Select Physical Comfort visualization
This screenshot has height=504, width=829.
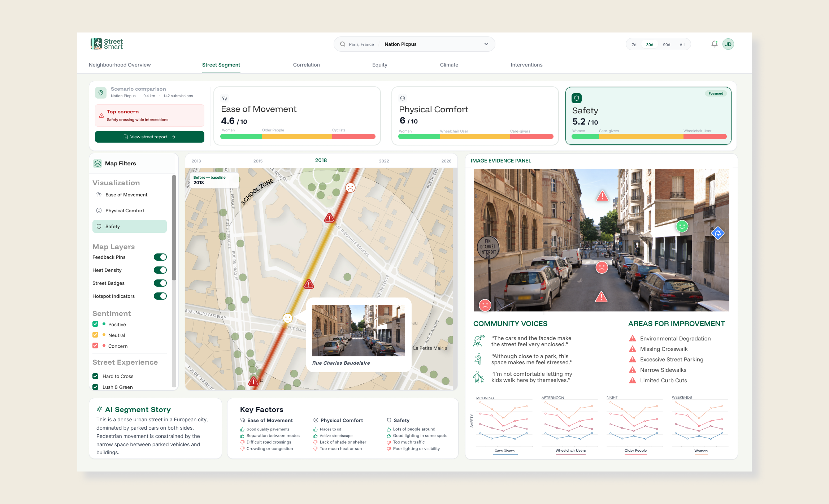tap(129, 210)
